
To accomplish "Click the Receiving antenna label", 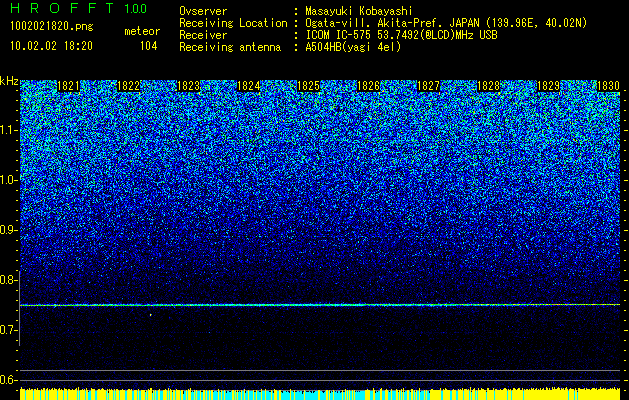I will point(230,47).
